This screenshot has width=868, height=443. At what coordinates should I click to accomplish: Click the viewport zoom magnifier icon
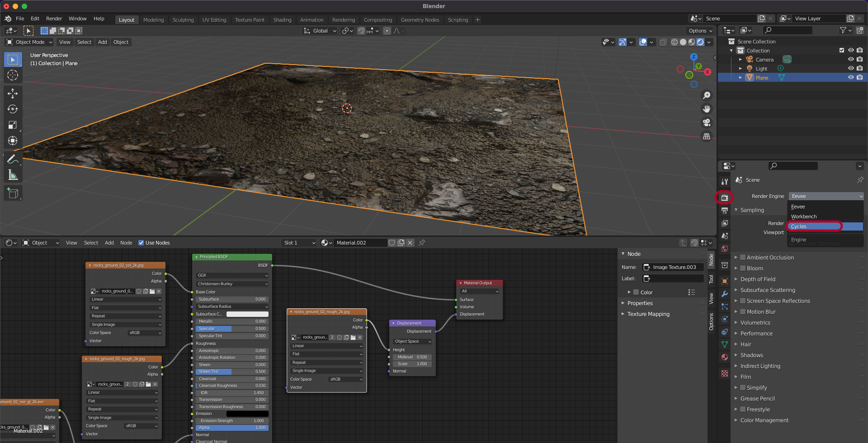click(x=706, y=95)
